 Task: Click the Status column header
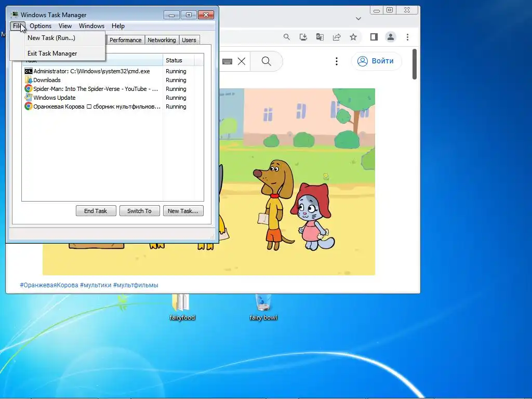(x=179, y=60)
